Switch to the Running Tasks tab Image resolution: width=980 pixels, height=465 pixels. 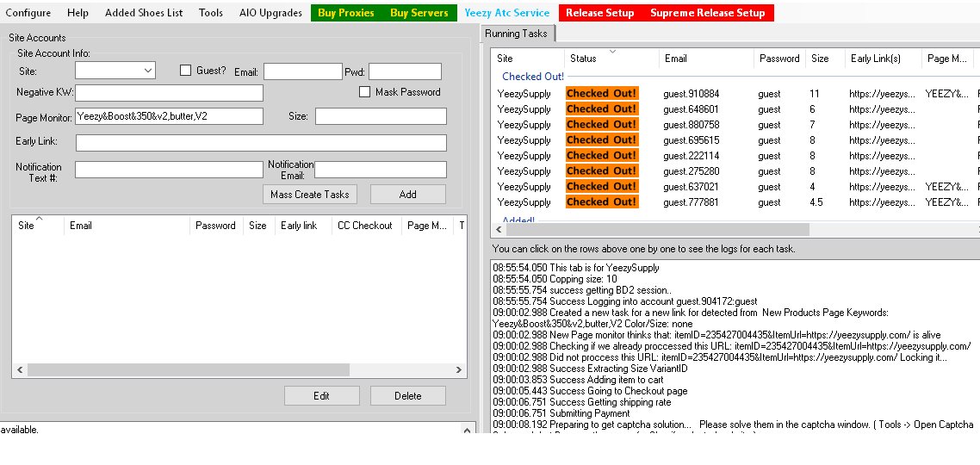516,34
